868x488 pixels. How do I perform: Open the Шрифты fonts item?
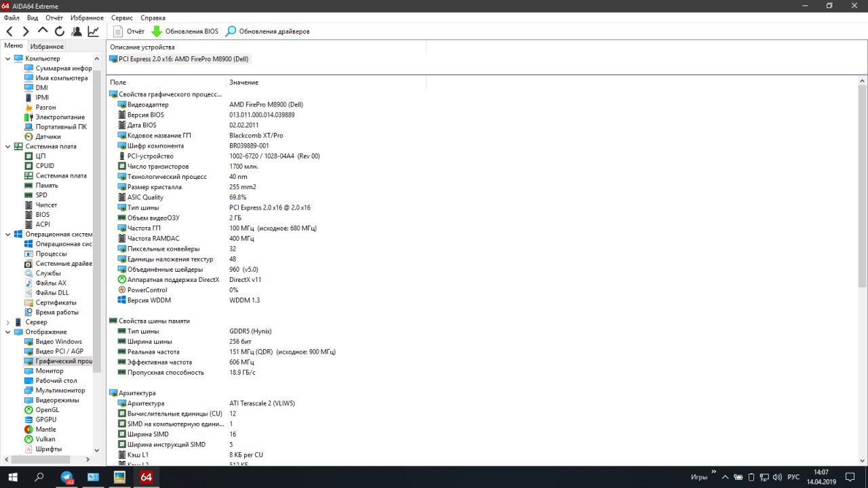43,449
